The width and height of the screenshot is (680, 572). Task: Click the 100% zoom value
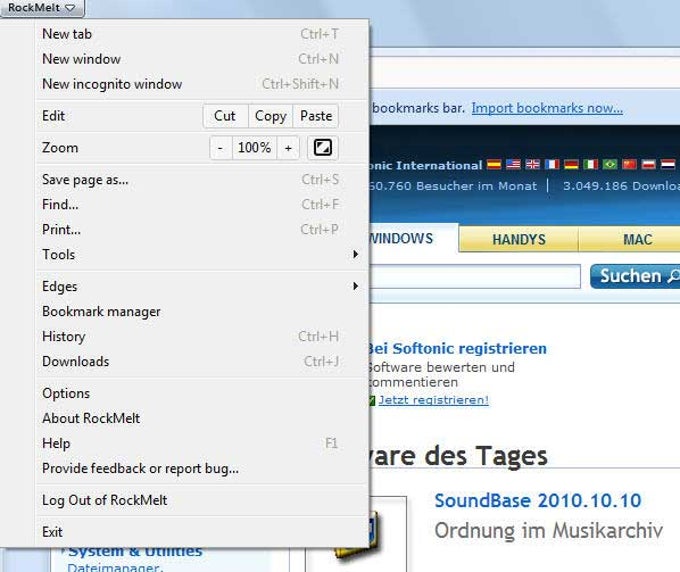pyautogui.click(x=255, y=148)
